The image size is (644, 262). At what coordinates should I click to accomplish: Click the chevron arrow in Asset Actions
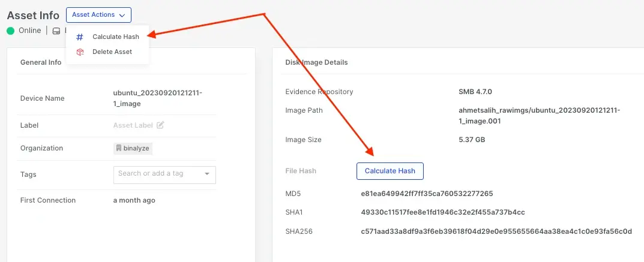coord(122,15)
